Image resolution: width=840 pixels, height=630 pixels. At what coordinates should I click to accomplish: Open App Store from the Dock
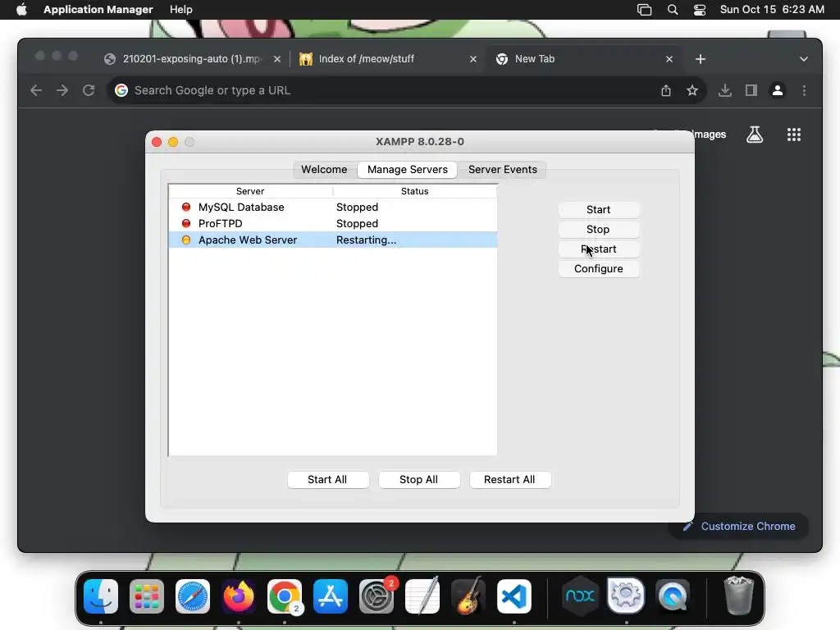point(331,596)
